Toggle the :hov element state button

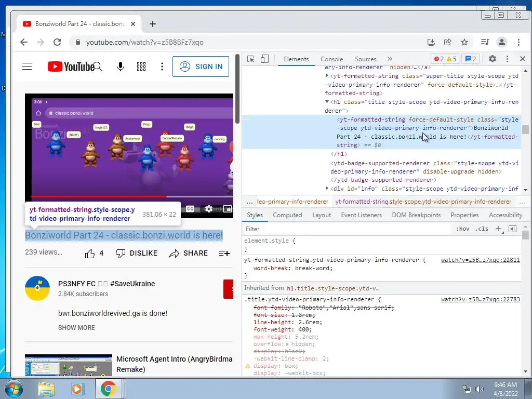click(463, 229)
